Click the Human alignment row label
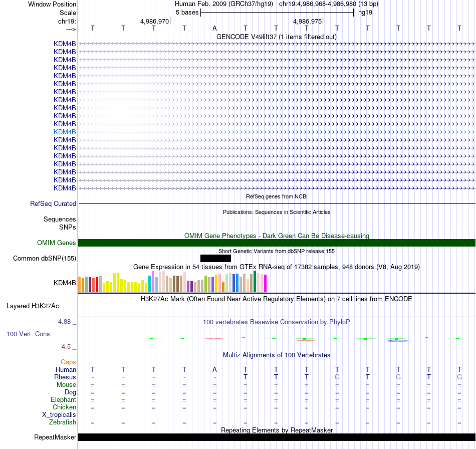Screen dimensions: 476x449 click(x=66, y=369)
